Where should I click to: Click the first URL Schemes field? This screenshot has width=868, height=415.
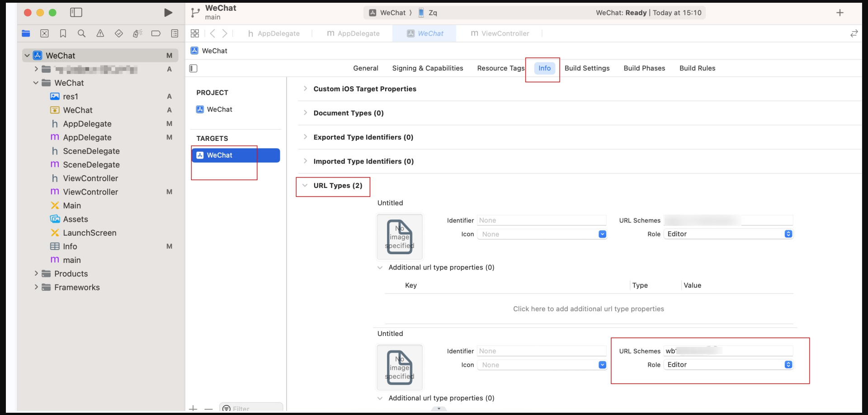pyautogui.click(x=728, y=220)
